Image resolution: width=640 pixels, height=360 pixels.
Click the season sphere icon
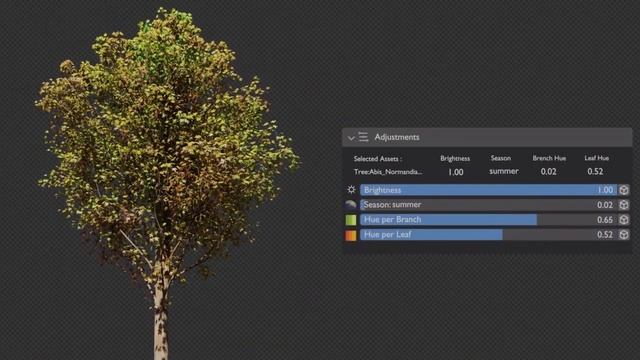point(351,204)
